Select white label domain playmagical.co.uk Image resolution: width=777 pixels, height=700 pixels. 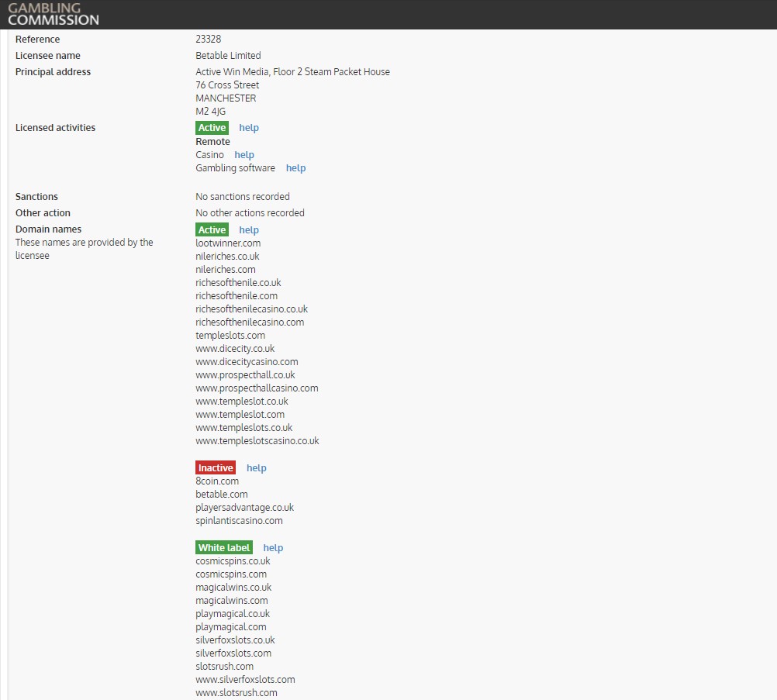click(233, 614)
